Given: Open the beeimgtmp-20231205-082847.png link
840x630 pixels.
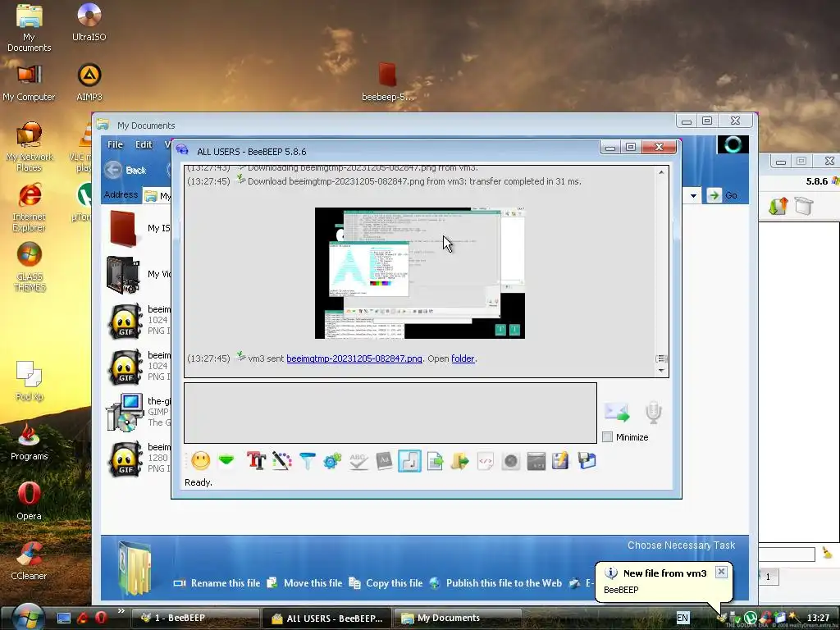Looking at the screenshot, I should point(354,358).
